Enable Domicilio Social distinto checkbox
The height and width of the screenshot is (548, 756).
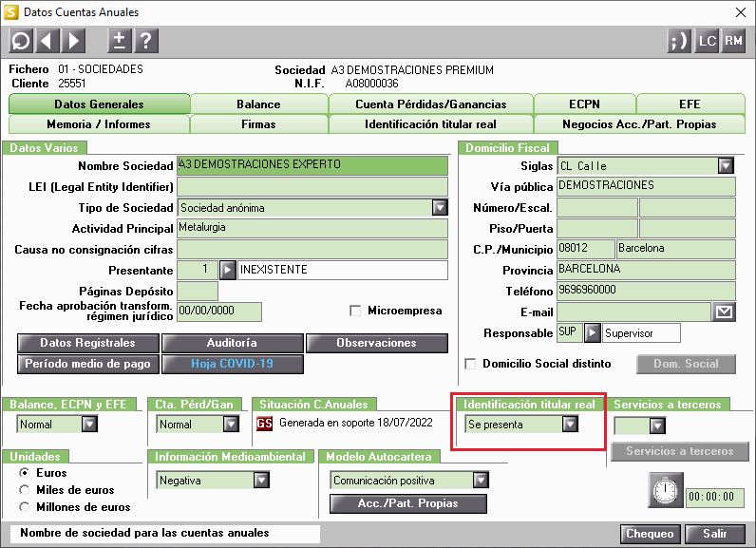(470, 364)
